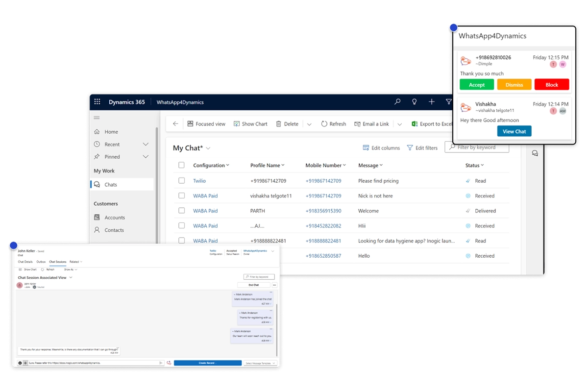Click the main grid Filter by keyword field
588x392 pixels.
pyautogui.click(x=477, y=147)
